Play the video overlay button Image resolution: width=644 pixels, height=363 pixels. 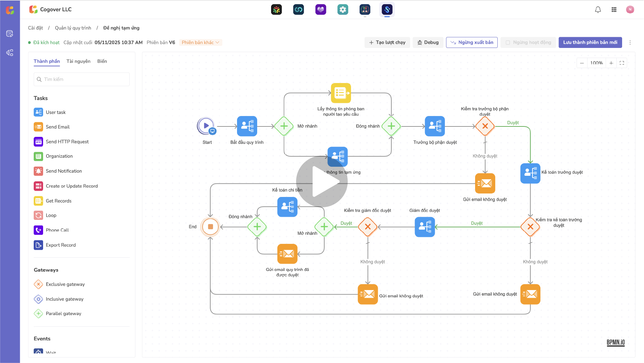click(322, 181)
